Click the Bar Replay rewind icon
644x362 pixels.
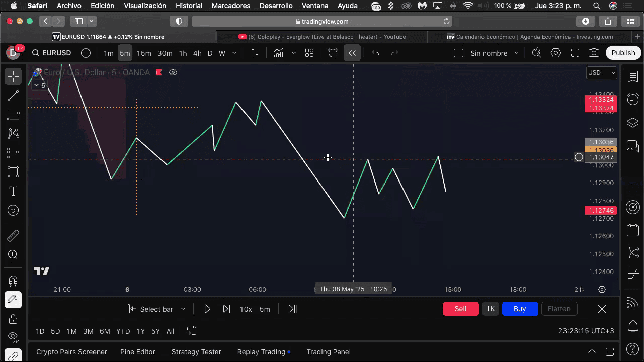(x=352, y=53)
